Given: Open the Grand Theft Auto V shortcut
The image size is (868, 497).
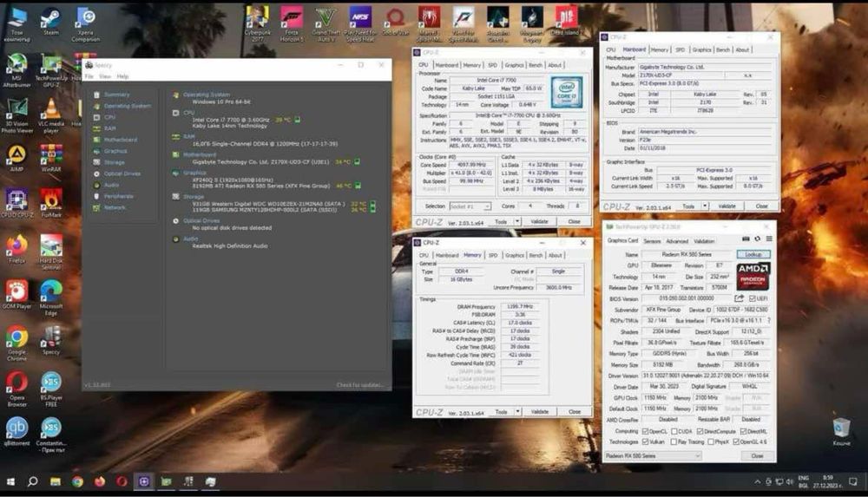Looking at the screenshot, I should click(x=325, y=23).
